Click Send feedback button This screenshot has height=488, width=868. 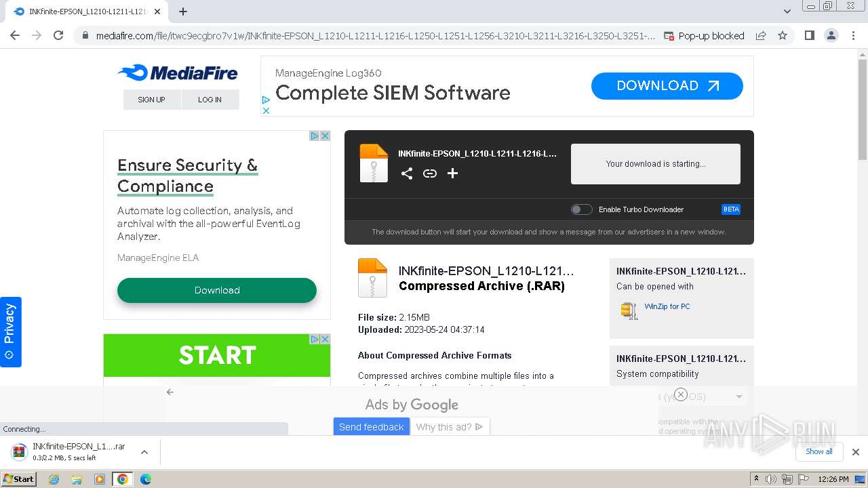(372, 427)
